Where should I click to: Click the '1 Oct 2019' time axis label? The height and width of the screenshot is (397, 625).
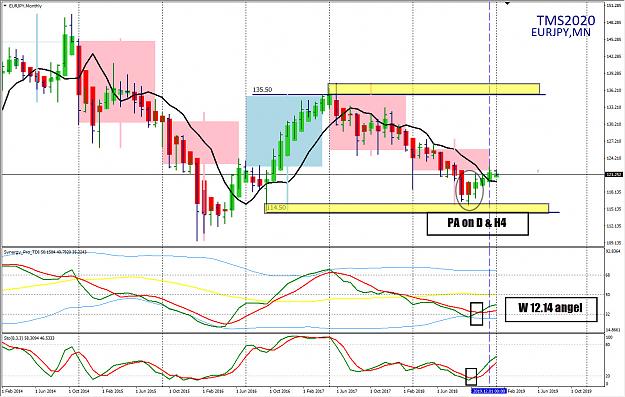(582, 391)
